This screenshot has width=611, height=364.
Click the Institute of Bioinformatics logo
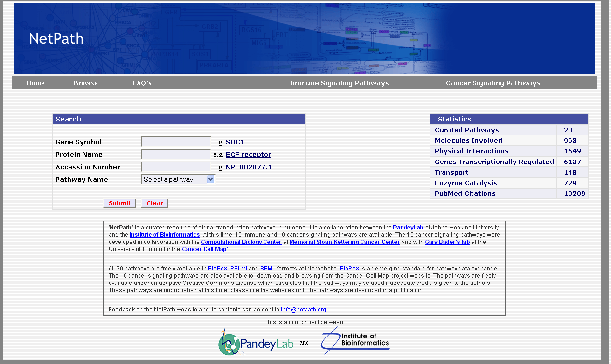point(355,341)
